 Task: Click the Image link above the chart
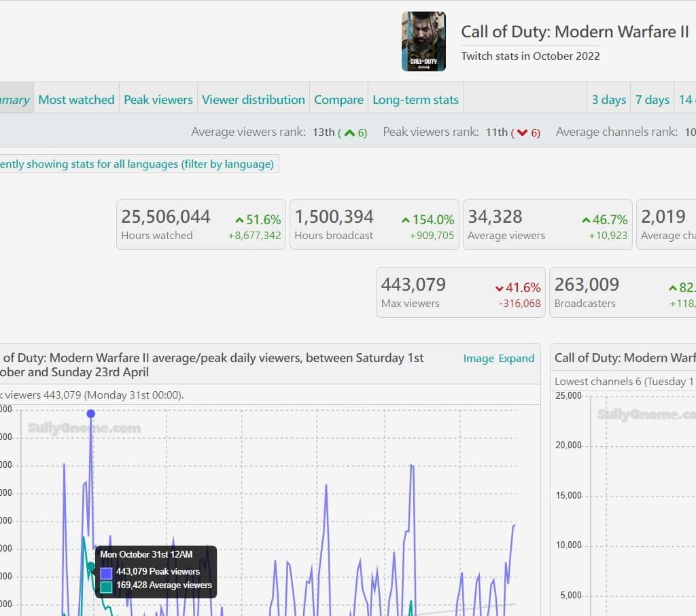coord(478,359)
